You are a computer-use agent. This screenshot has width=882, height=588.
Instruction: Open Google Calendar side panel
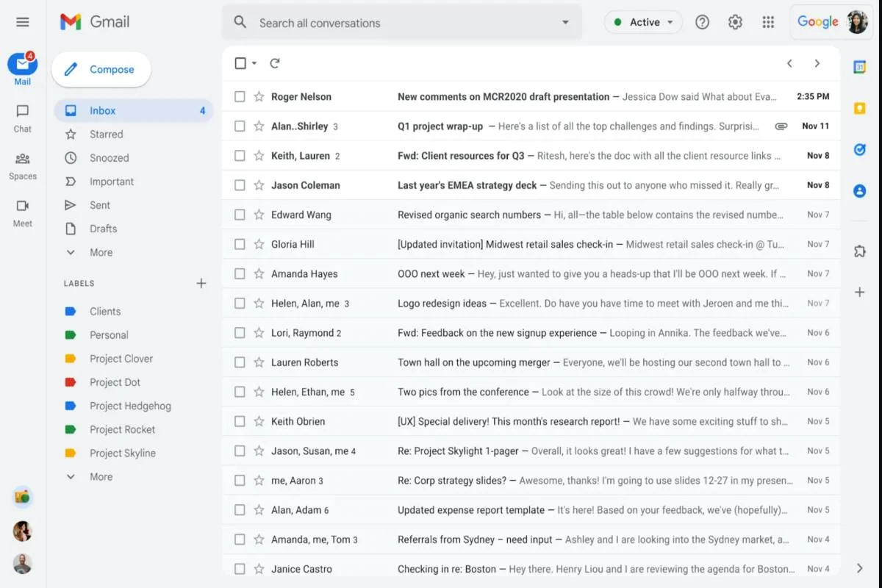(859, 67)
